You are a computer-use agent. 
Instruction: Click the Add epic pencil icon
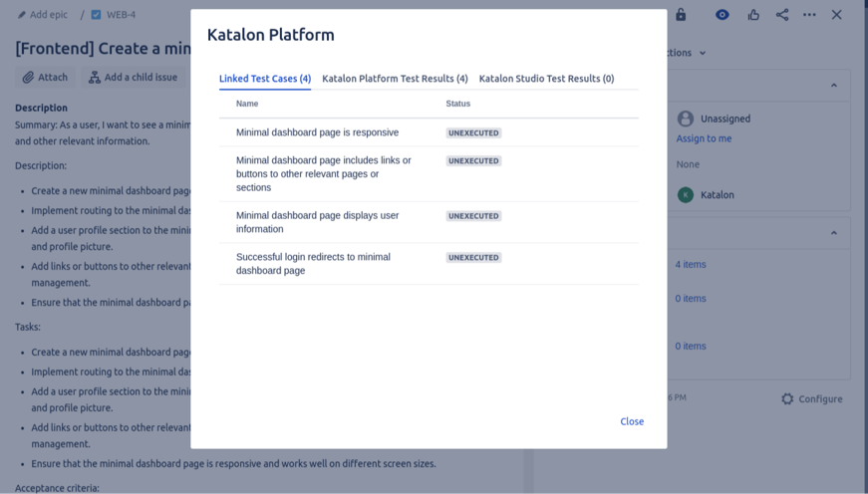coord(22,15)
